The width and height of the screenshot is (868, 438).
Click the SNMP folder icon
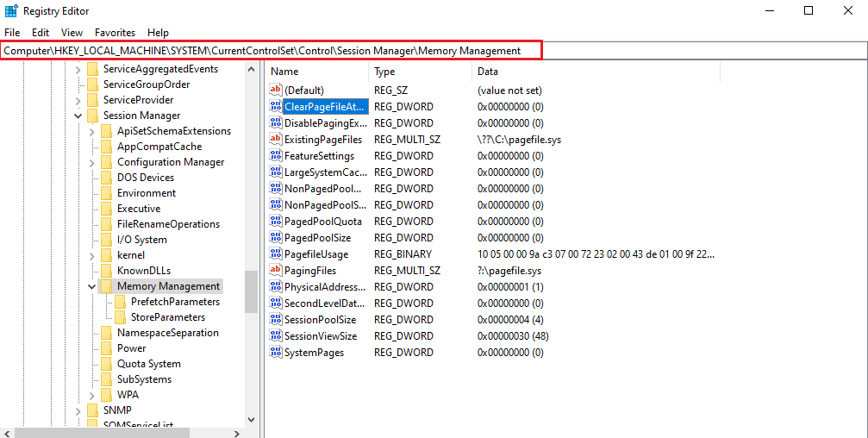(92, 410)
